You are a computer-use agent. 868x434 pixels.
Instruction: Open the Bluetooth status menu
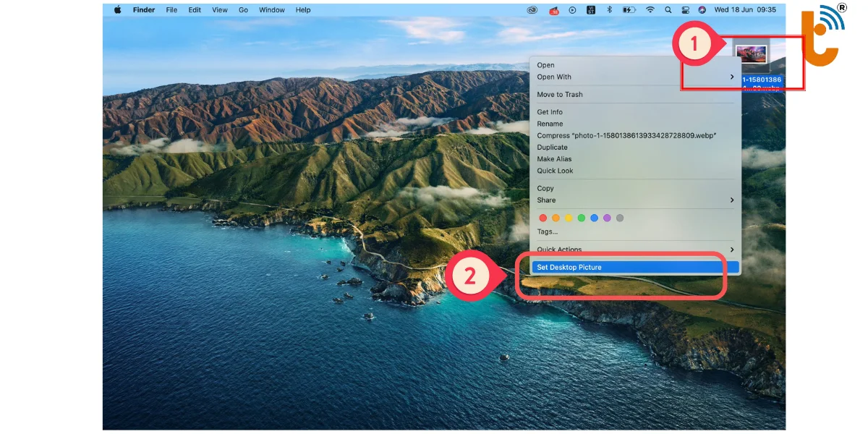click(x=609, y=10)
